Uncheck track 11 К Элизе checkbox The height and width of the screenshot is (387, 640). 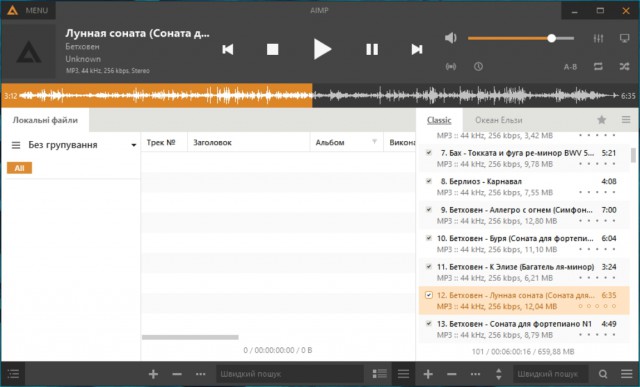pyautogui.click(x=429, y=267)
